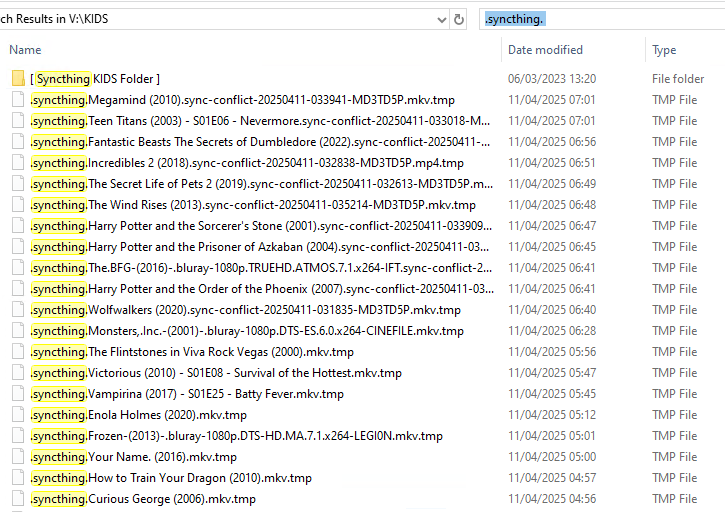Click the date 11/04/2025 05:12

pyautogui.click(x=552, y=415)
